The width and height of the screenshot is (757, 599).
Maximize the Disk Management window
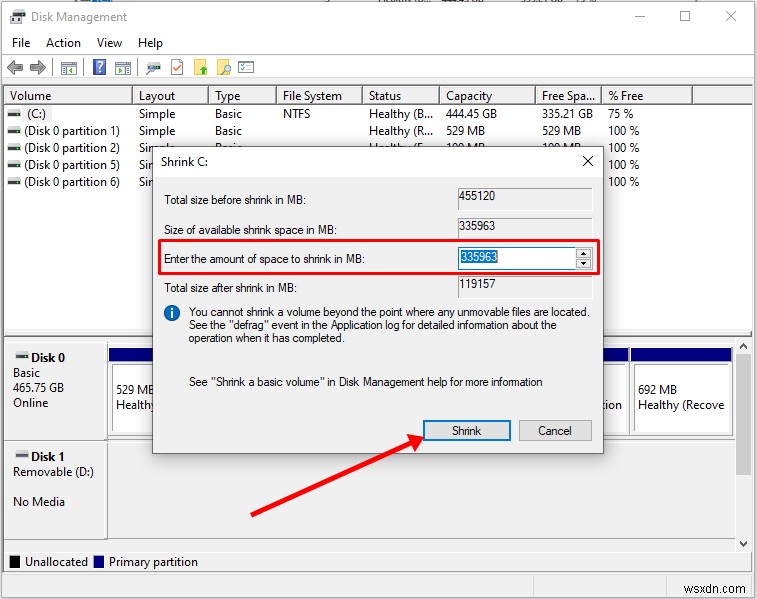pyautogui.click(x=685, y=16)
